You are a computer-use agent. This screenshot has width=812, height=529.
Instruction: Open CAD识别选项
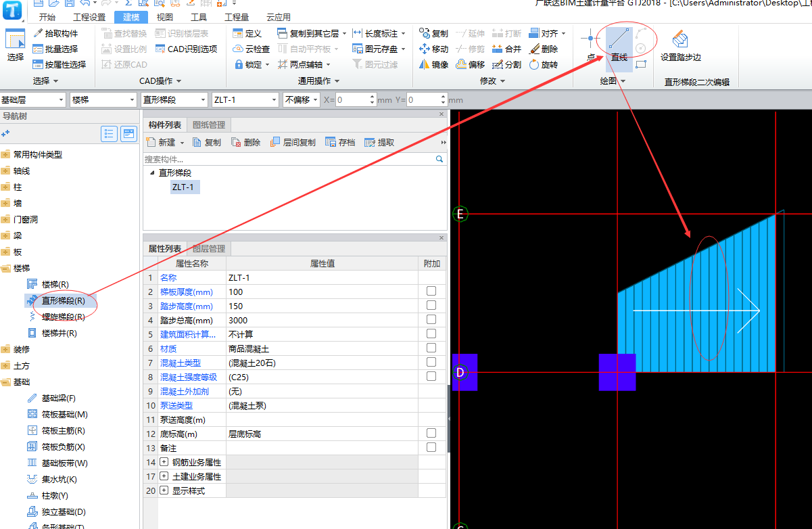[186, 49]
